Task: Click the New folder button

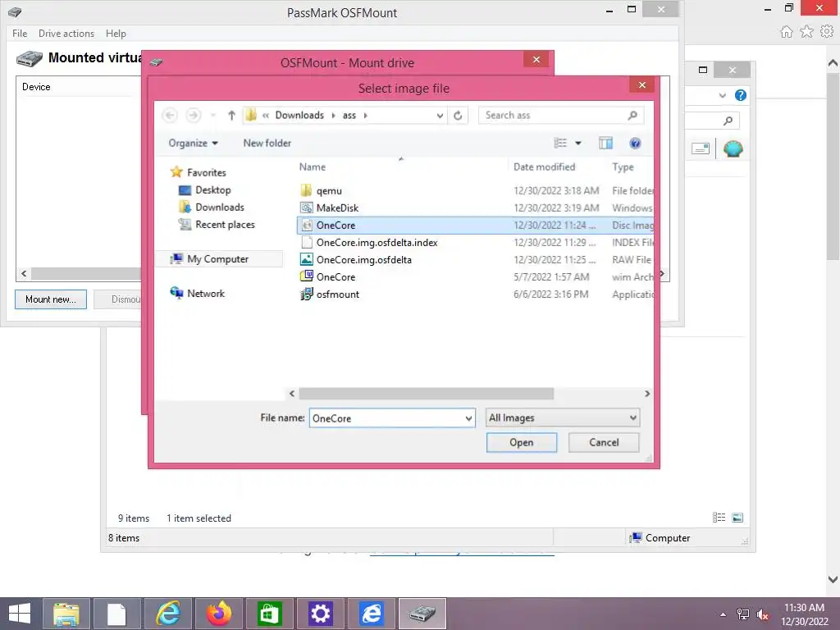Action: point(267,143)
